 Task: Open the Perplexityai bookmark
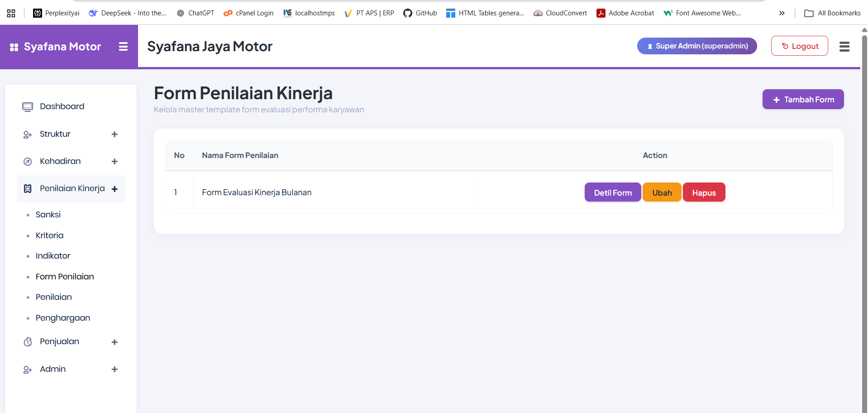pos(56,13)
